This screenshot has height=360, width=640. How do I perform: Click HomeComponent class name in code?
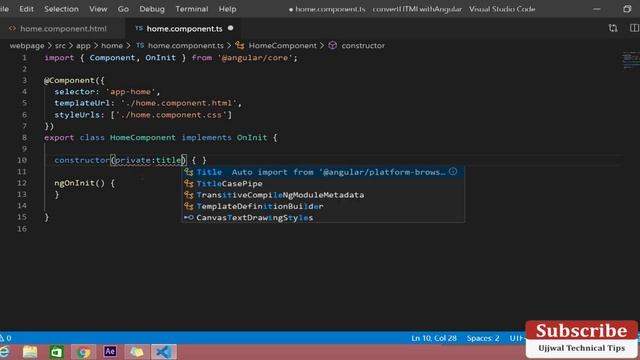pyautogui.click(x=143, y=138)
